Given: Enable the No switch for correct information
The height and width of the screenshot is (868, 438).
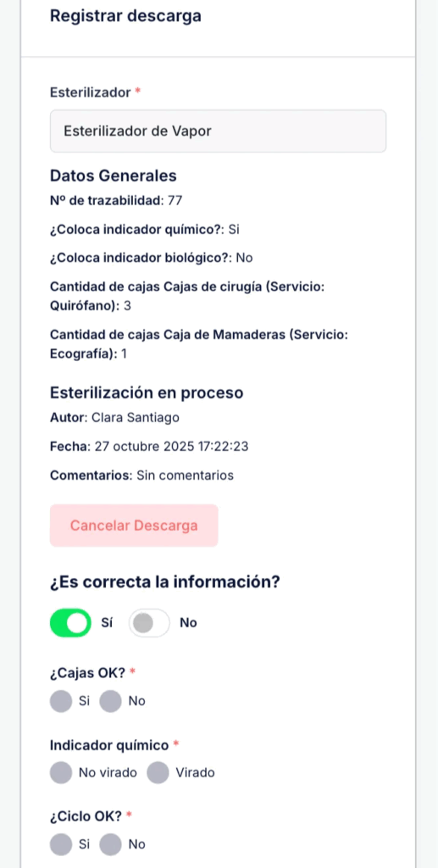Looking at the screenshot, I should pyautogui.click(x=149, y=623).
